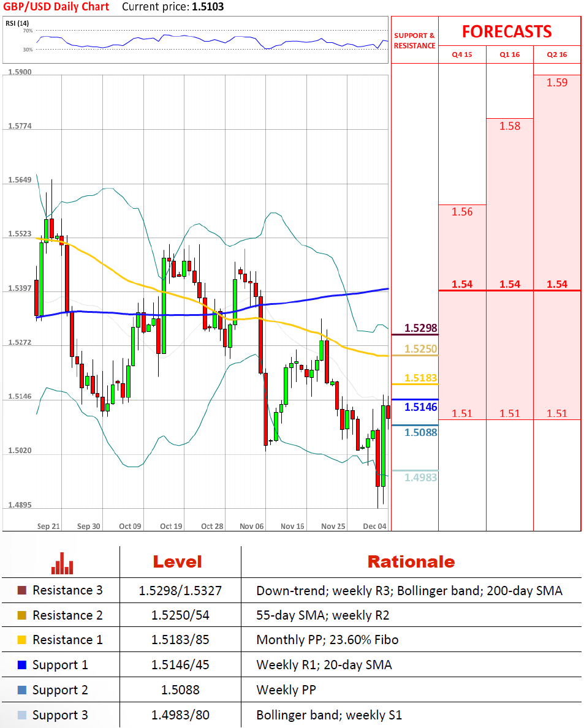The height and width of the screenshot is (728, 584).
Task: Click the 1.4983 support level marker
Action: [x=421, y=478]
